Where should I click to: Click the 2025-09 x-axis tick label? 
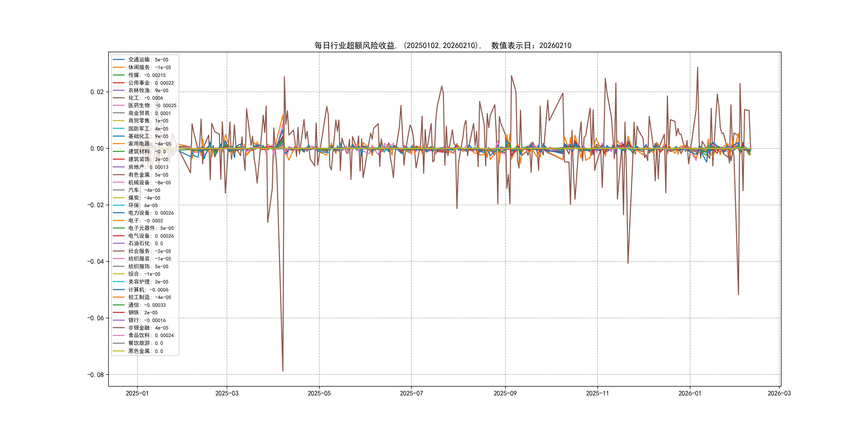coord(505,393)
